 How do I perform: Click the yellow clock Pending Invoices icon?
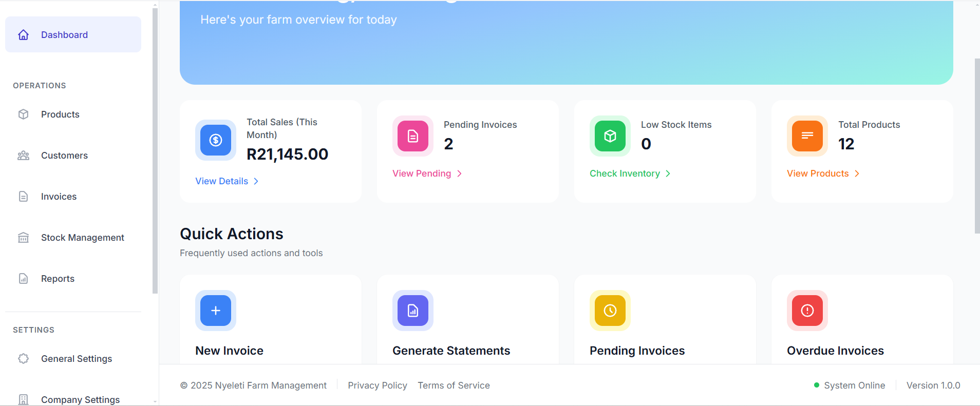(x=610, y=311)
